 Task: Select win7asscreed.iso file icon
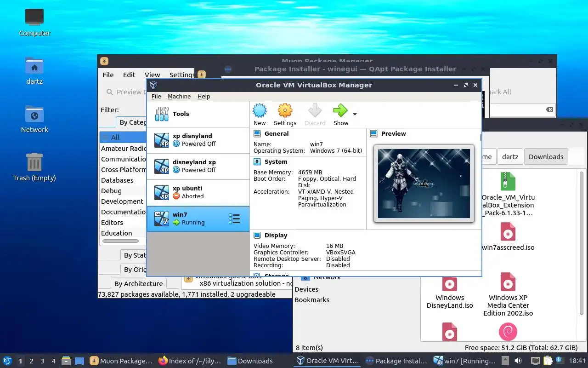pyautogui.click(x=508, y=231)
